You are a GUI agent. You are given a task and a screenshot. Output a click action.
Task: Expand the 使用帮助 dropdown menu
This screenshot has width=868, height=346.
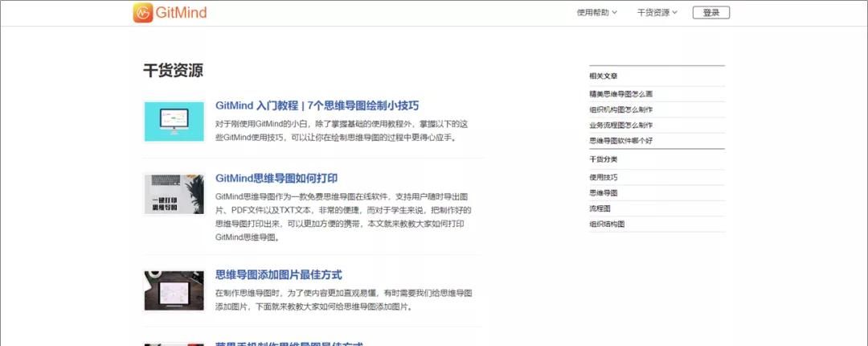pos(596,13)
